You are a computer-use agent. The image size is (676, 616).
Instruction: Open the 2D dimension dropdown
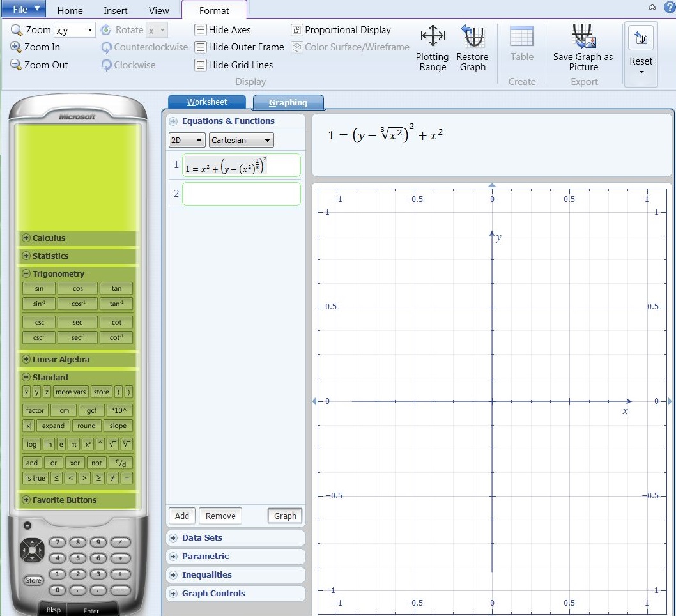pos(186,140)
